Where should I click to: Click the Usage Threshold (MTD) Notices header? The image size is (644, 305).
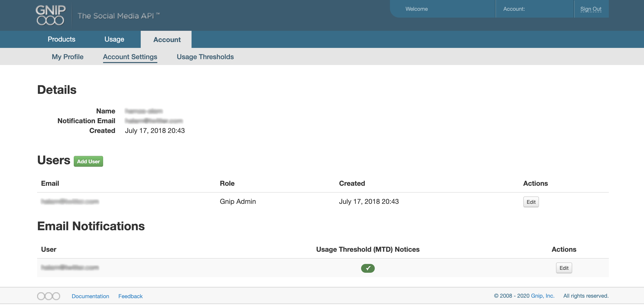tap(367, 249)
